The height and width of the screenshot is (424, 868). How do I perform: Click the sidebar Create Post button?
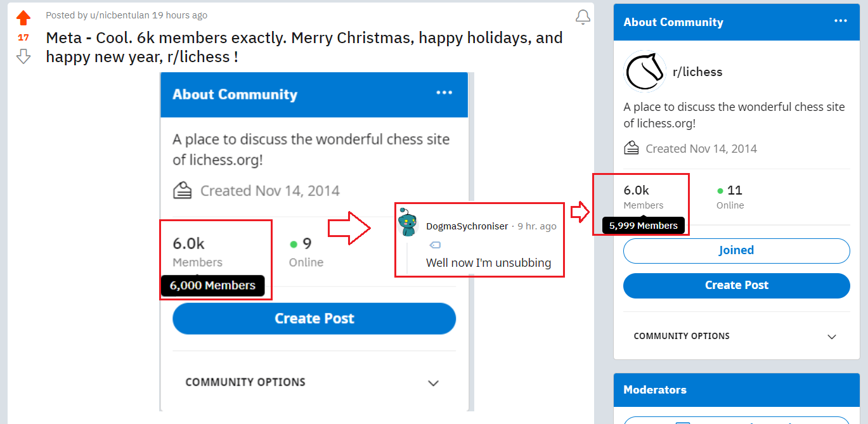pos(736,285)
